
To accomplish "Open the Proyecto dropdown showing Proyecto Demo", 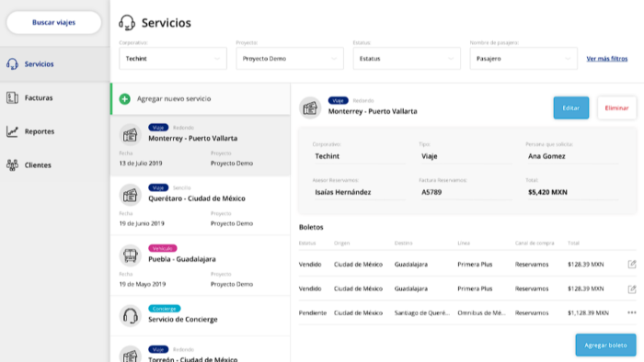I will click(290, 59).
